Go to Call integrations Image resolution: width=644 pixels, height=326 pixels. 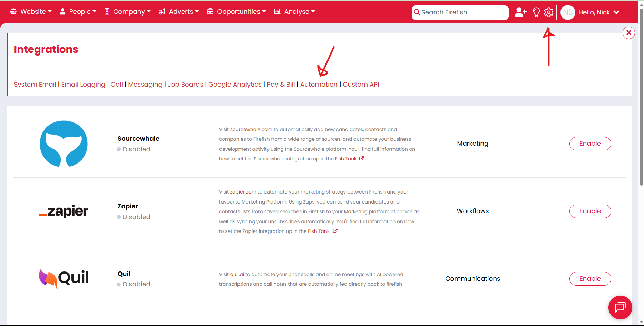[x=117, y=85]
